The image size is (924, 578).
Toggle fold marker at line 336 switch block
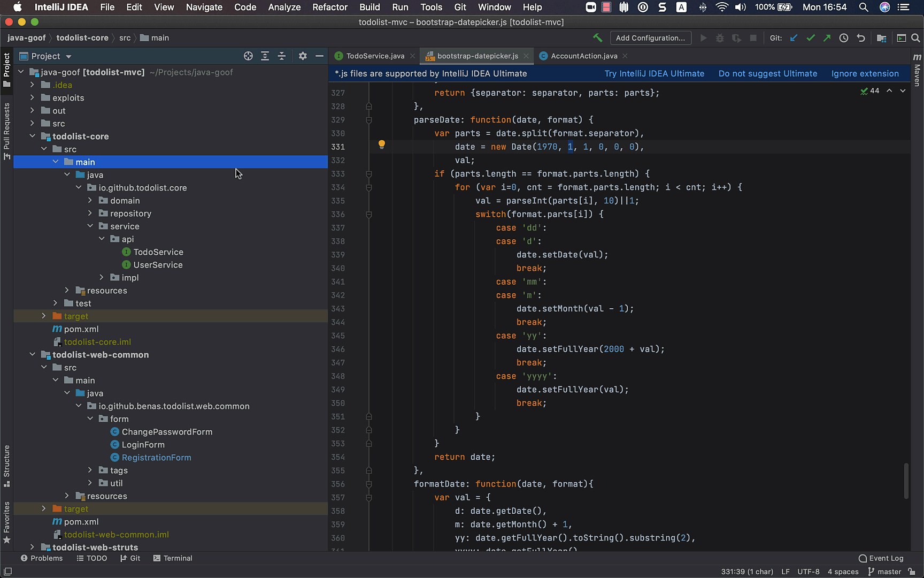coord(369,214)
